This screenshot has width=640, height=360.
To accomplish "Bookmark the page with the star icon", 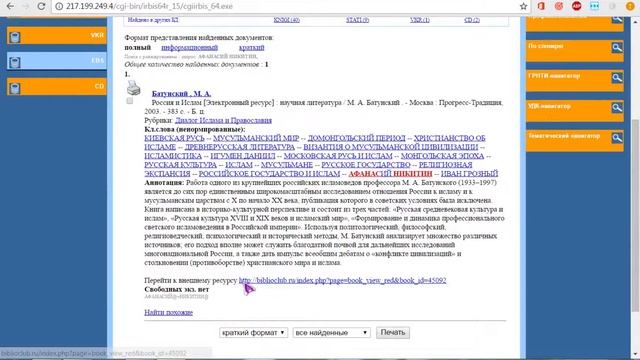I will click(x=523, y=6).
